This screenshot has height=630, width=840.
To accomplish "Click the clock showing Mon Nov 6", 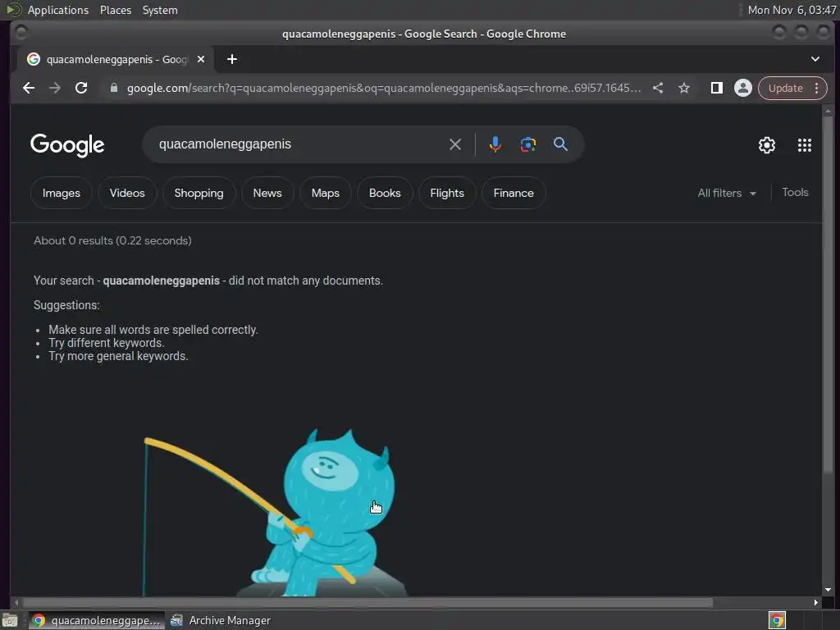I will [792, 10].
